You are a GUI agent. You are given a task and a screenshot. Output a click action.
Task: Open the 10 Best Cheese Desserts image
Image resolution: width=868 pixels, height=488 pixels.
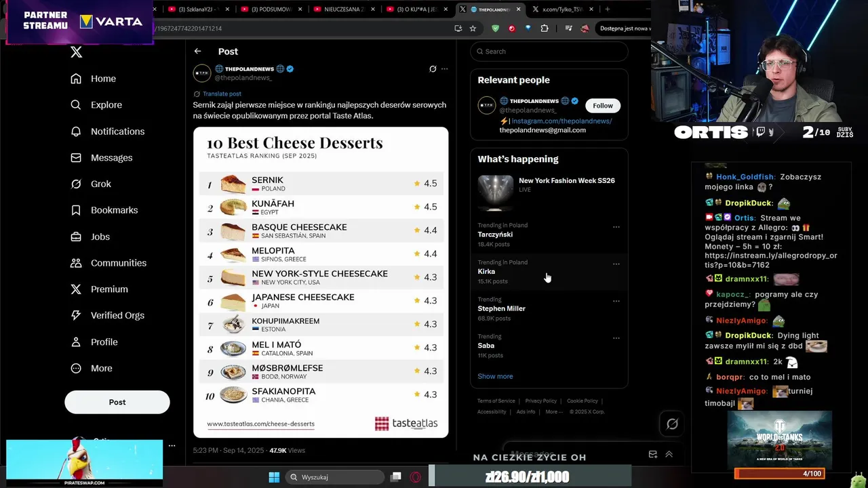pyautogui.click(x=321, y=282)
